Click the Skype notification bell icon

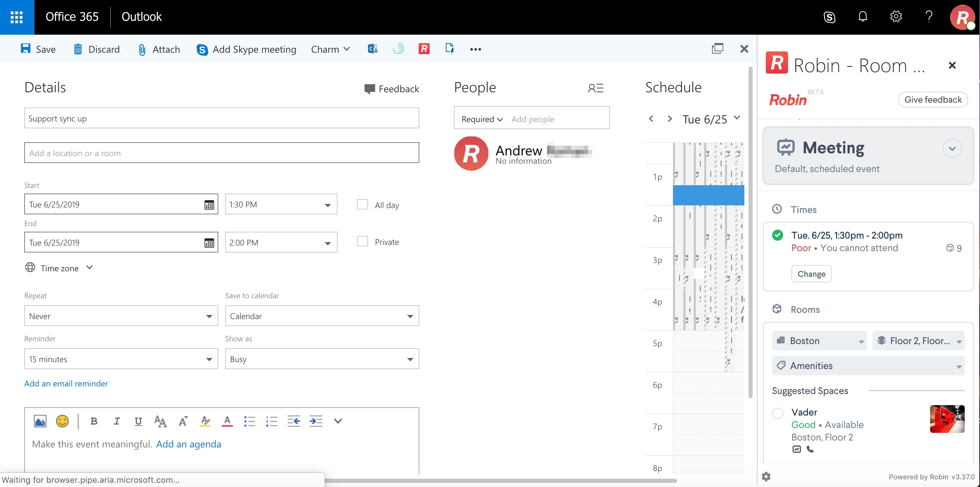click(x=861, y=17)
